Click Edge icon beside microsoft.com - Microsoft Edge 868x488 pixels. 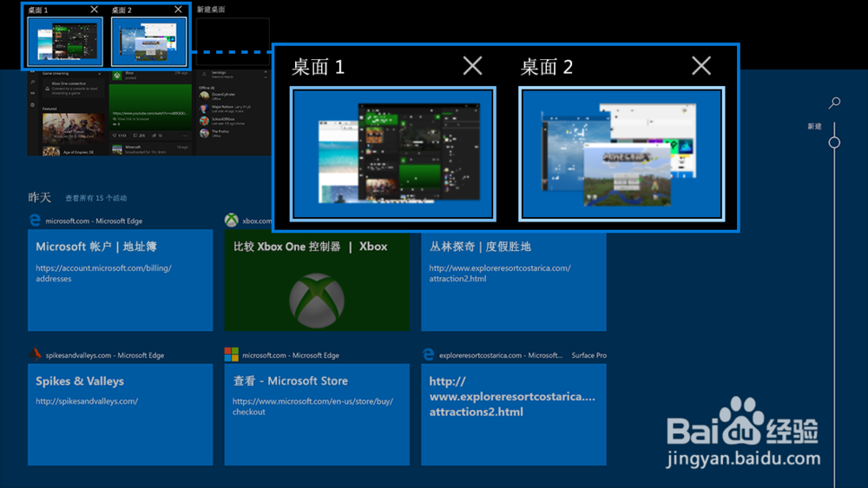click(x=35, y=221)
